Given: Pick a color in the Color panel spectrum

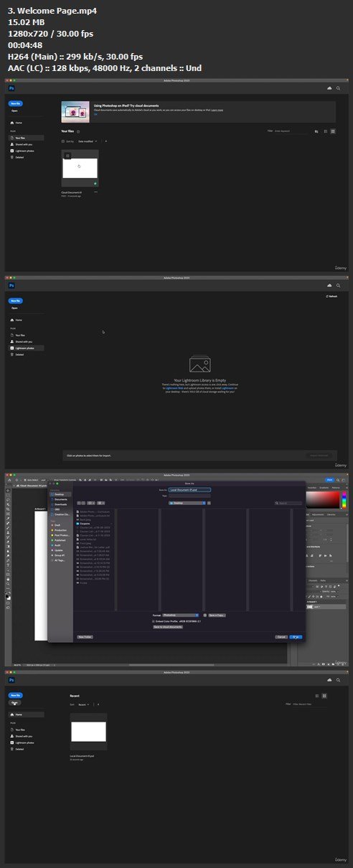Looking at the screenshot, I should click(x=324, y=501).
